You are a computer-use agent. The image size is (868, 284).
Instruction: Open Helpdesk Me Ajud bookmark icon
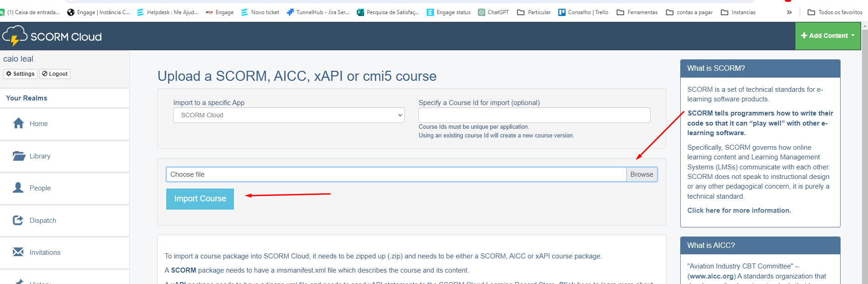pyautogui.click(x=140, y=12)
